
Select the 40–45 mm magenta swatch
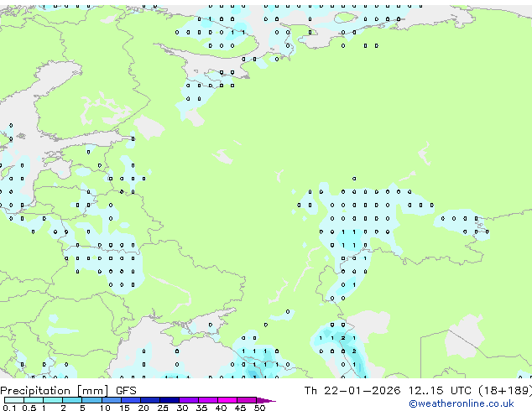227,400
